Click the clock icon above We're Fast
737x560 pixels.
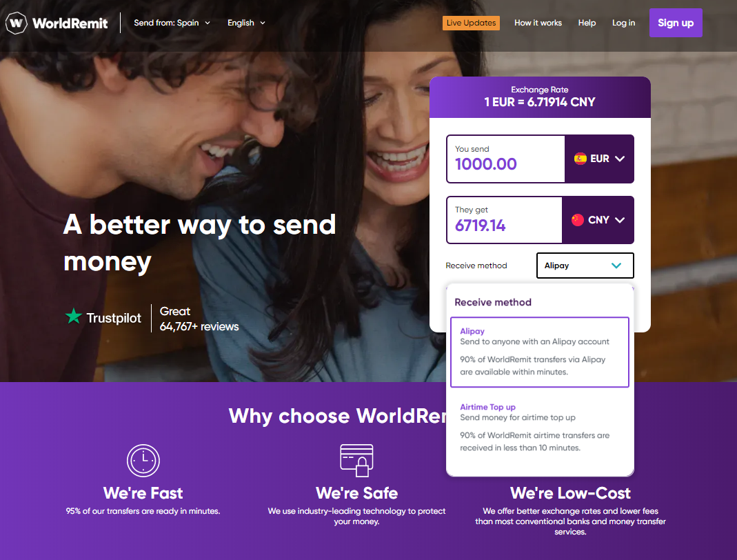point(143,460)
